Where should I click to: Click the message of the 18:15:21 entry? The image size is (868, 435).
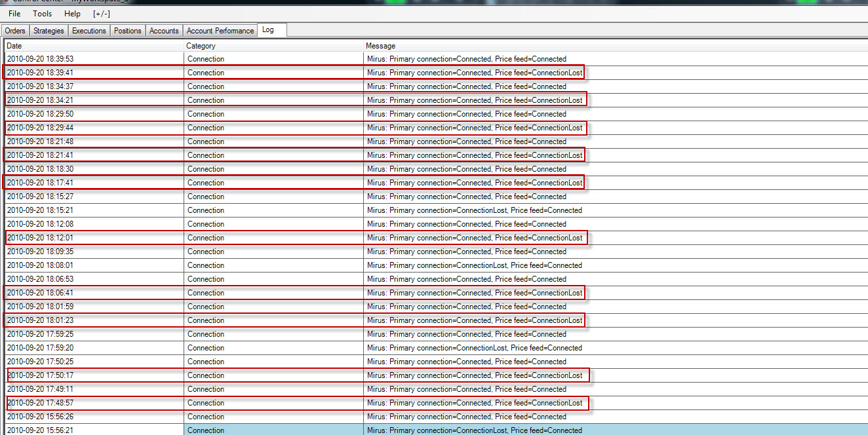coord(475,210)
